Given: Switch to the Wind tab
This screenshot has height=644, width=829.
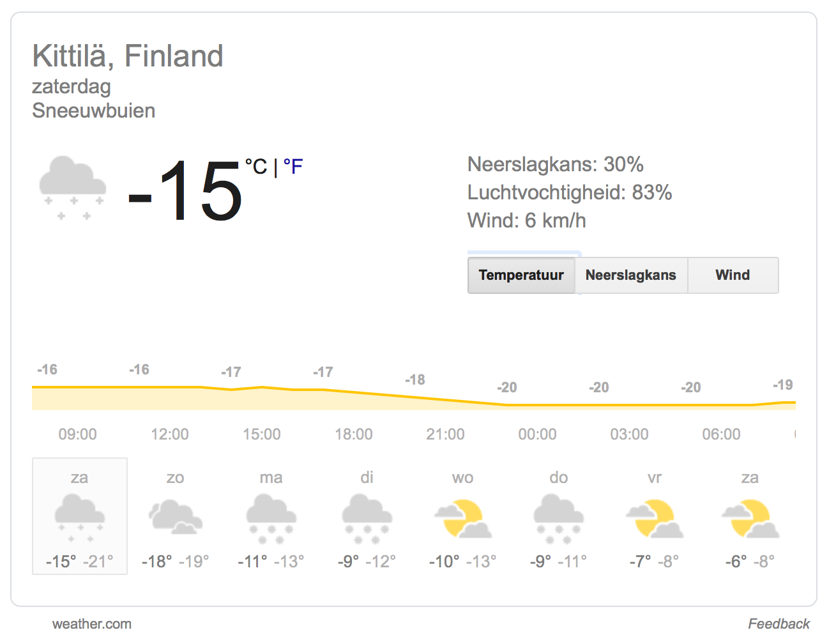Looking at the screenshot, I should click(733, 275).
